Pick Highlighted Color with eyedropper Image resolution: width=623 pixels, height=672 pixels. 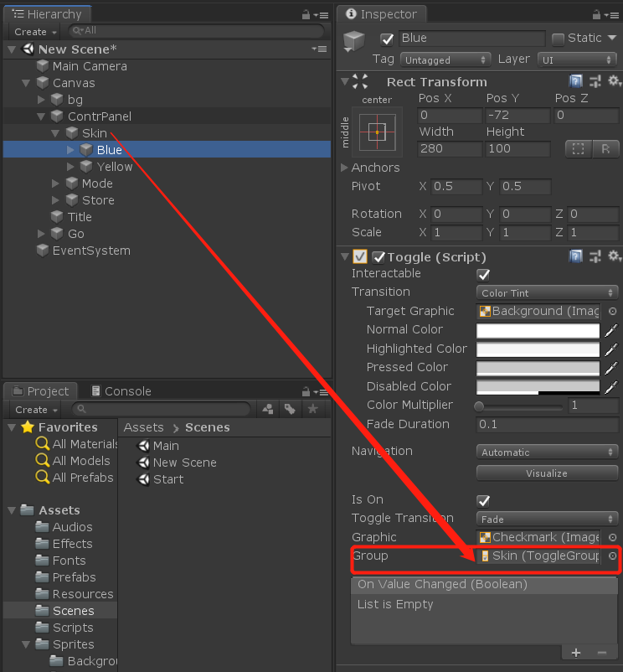[x=611, y=349]
